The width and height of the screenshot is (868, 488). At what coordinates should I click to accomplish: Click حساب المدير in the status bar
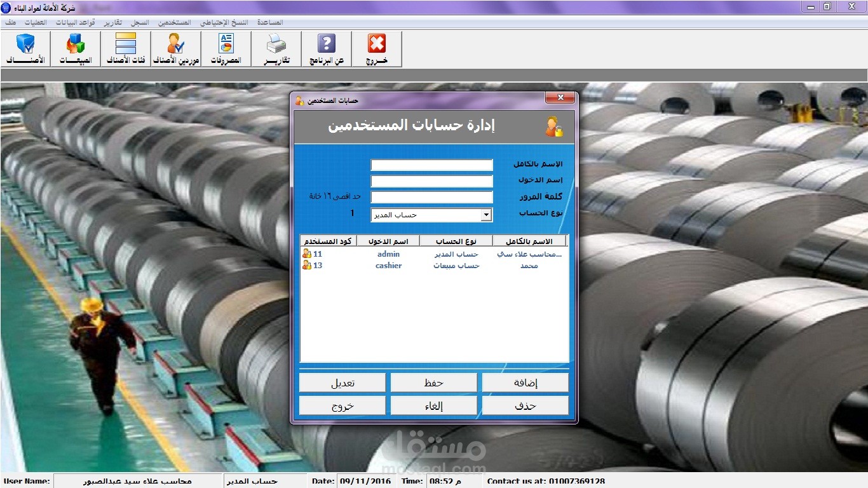(x=252, y=481)
